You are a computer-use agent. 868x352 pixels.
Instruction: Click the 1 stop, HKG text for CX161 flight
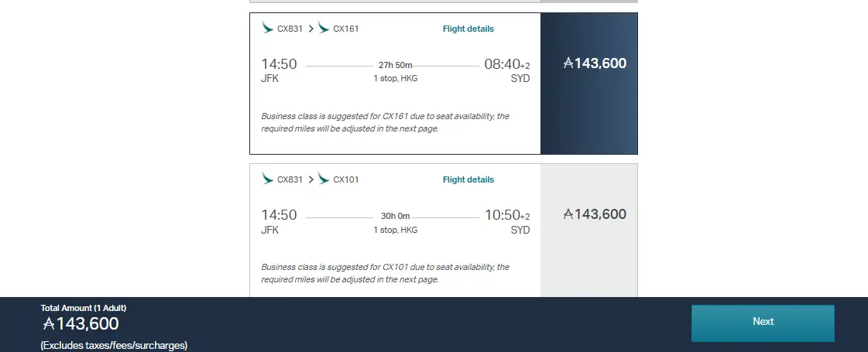pos(395,78)
